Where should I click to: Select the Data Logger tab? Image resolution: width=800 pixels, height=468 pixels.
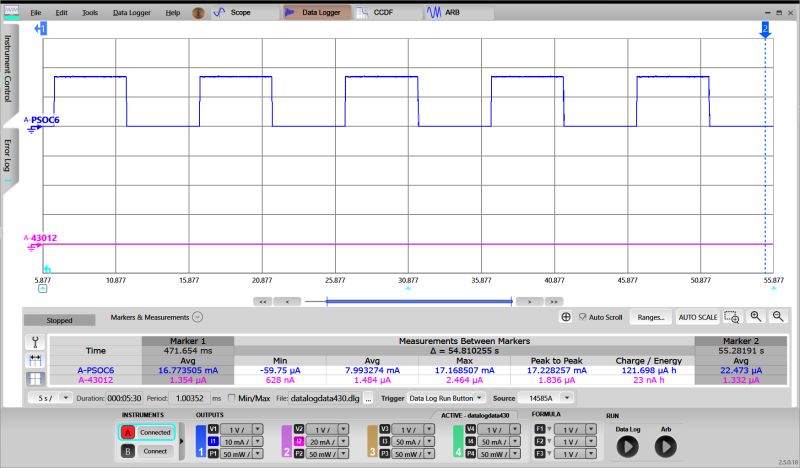[316, 12]
